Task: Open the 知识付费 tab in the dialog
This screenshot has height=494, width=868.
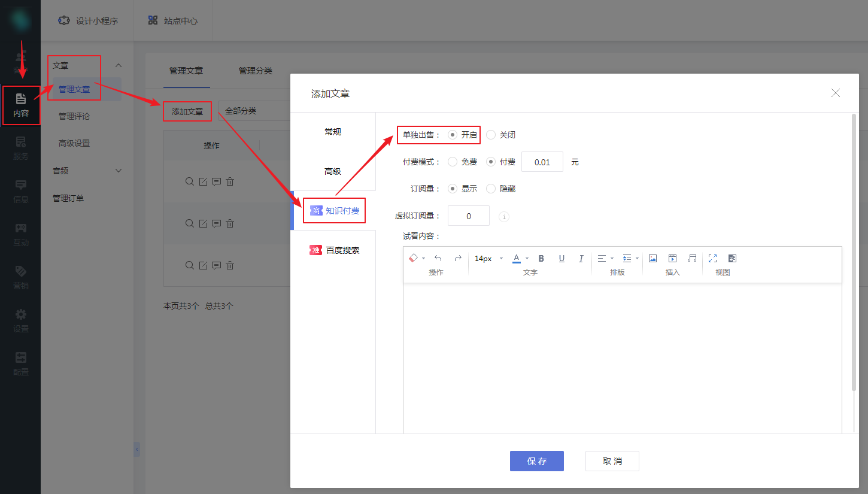Action: pyautogui.click(x=334, y=211)
